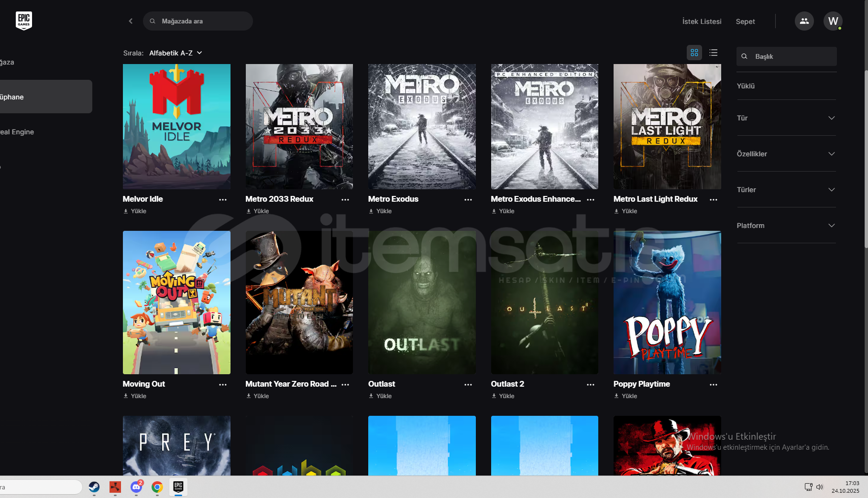The height and width of the screenshot is (498, 868).
Task: Click Yükle under Metro Exodus
Action: [x=381, y=211]
